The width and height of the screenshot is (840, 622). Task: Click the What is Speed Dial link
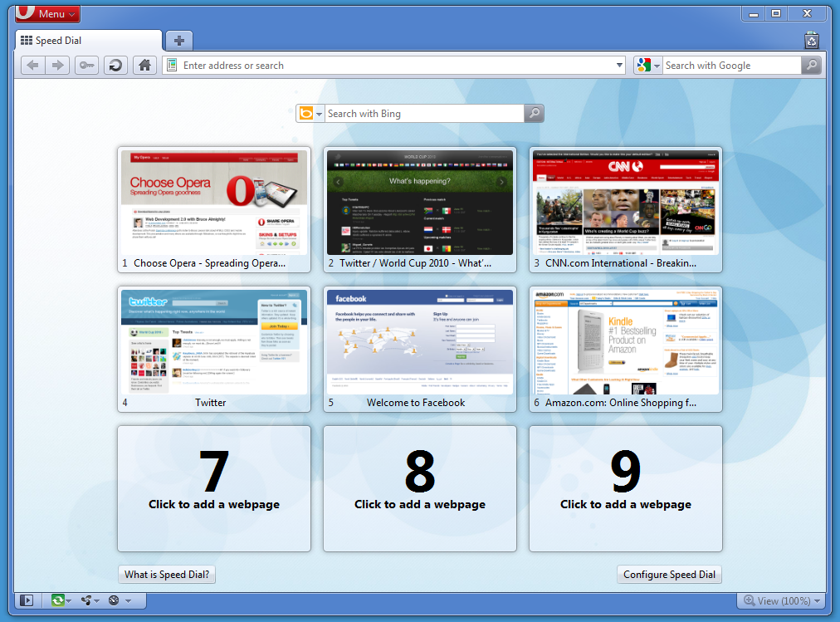click(166, 574)
